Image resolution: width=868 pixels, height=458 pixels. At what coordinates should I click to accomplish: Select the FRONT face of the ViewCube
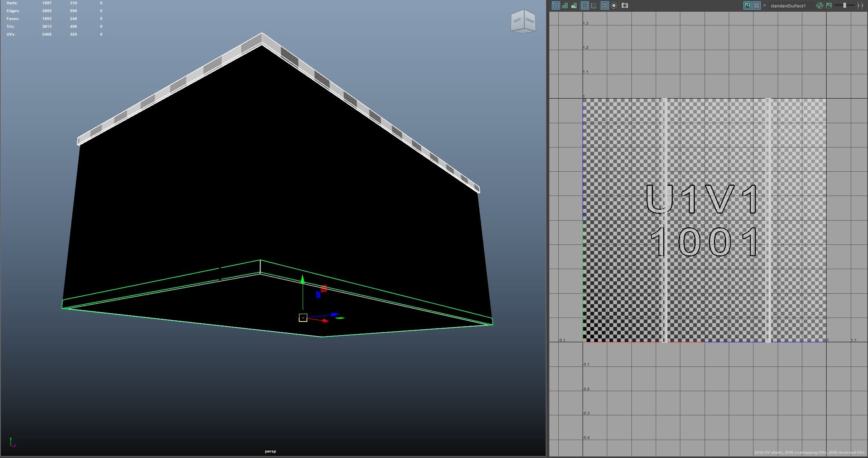pyautogui.click(x=530, y=20)
